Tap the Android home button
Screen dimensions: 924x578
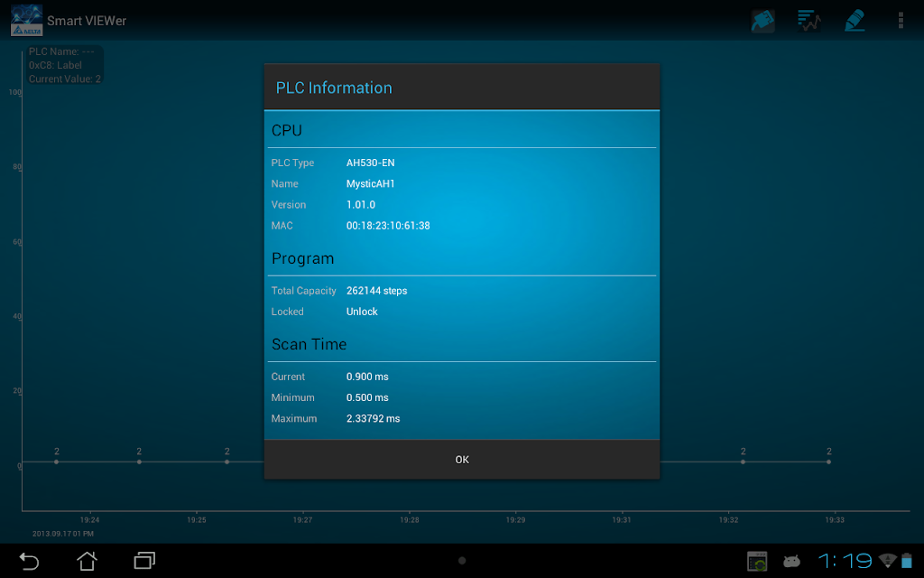(x=87, y=561)
